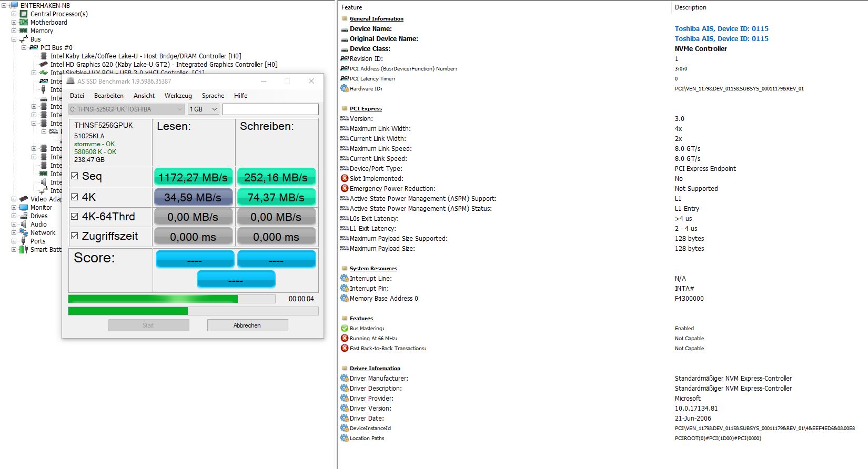Image resolution: width=868 pixels, height=469 pixels.
Task: Expand the Ports tree node
Action: (14, 241)
